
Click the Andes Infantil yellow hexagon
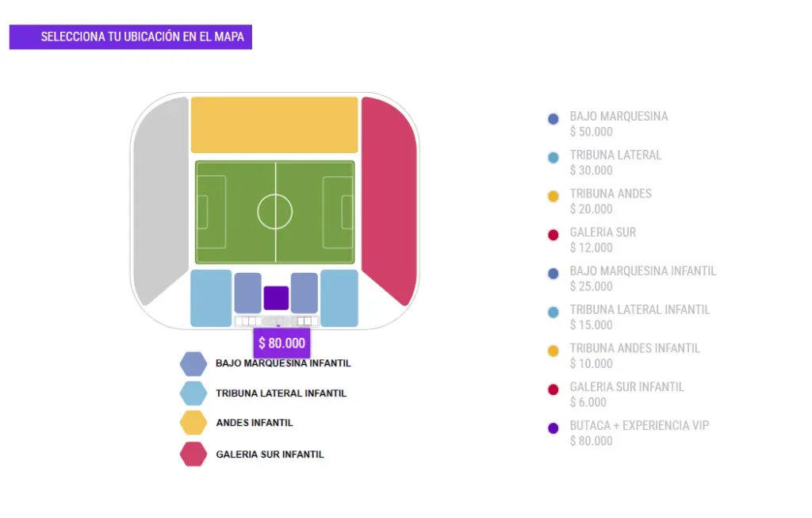[193, 423]
